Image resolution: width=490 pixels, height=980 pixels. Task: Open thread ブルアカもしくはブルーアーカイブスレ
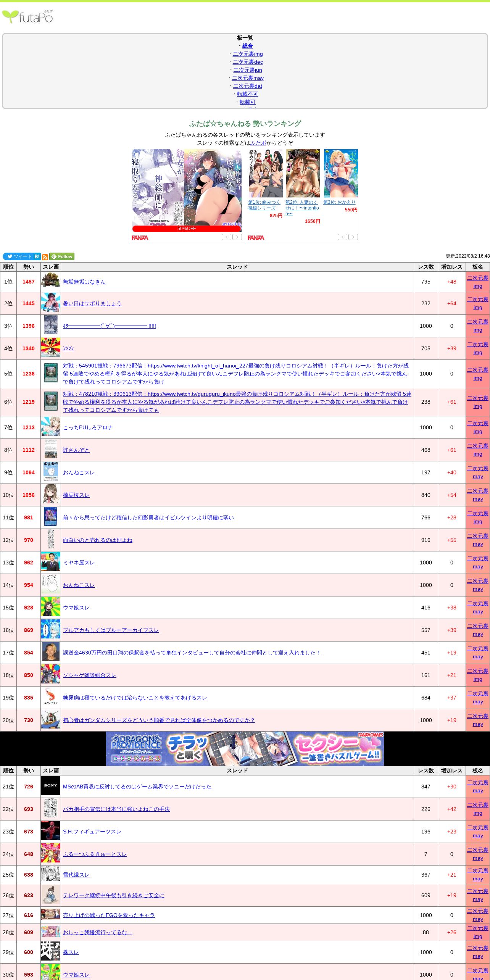coord(111,630)
